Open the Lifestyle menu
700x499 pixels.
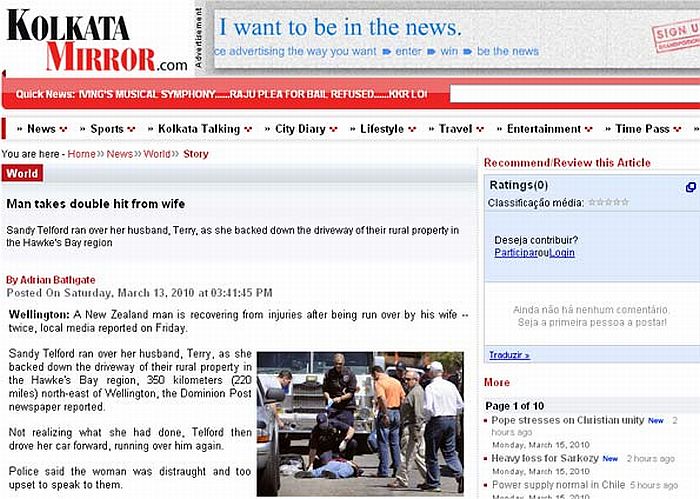[x=382, y=129]
